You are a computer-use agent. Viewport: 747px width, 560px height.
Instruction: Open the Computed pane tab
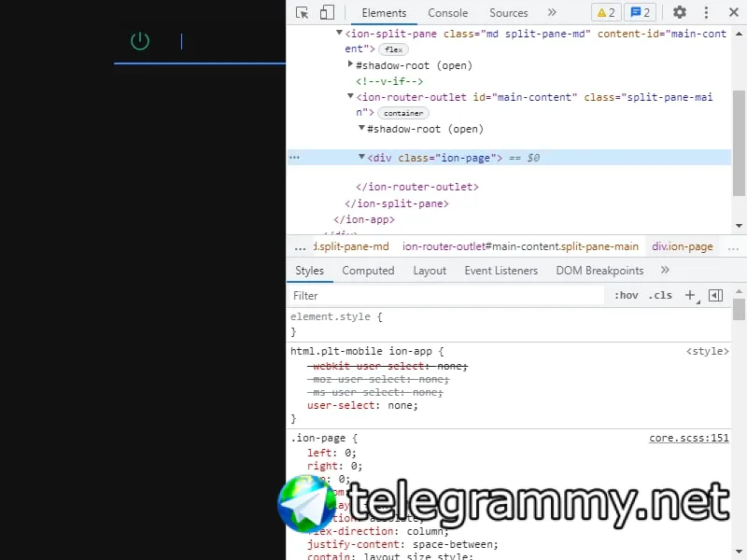coord(368,271)
